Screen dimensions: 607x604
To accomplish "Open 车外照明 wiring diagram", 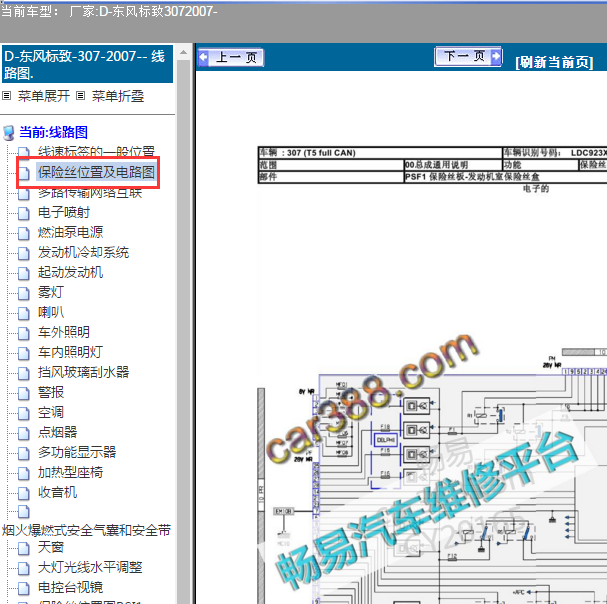I will click(63, 332).
